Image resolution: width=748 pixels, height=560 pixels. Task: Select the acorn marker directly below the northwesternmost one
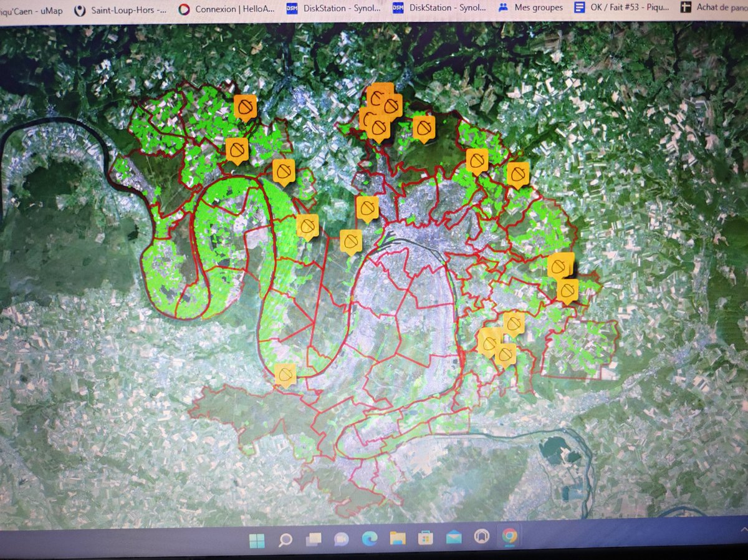[237, 151]
